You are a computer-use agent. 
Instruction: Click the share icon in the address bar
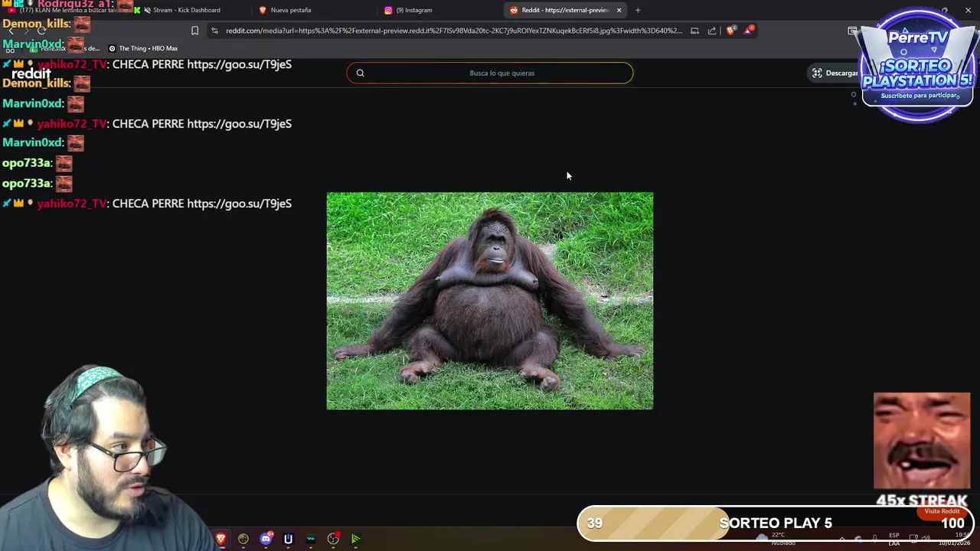[x=712, y=31]
